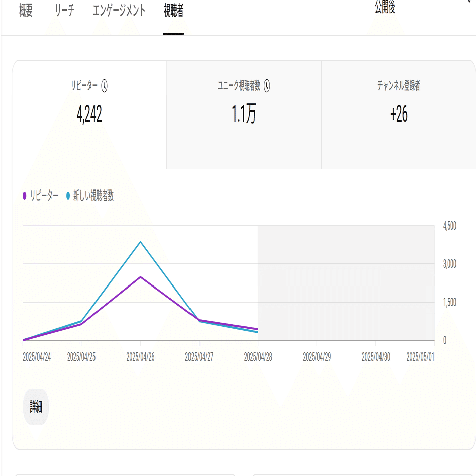
Task: Select the ユニーク視聴者数 1.1万 metric card
Action: coord(244,115)
